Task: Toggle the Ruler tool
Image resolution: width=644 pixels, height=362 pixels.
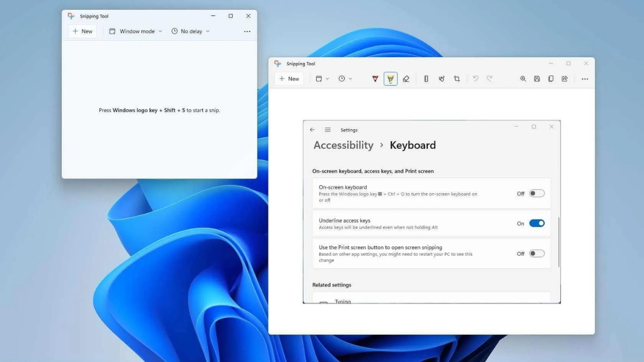Action: point(426,79)
